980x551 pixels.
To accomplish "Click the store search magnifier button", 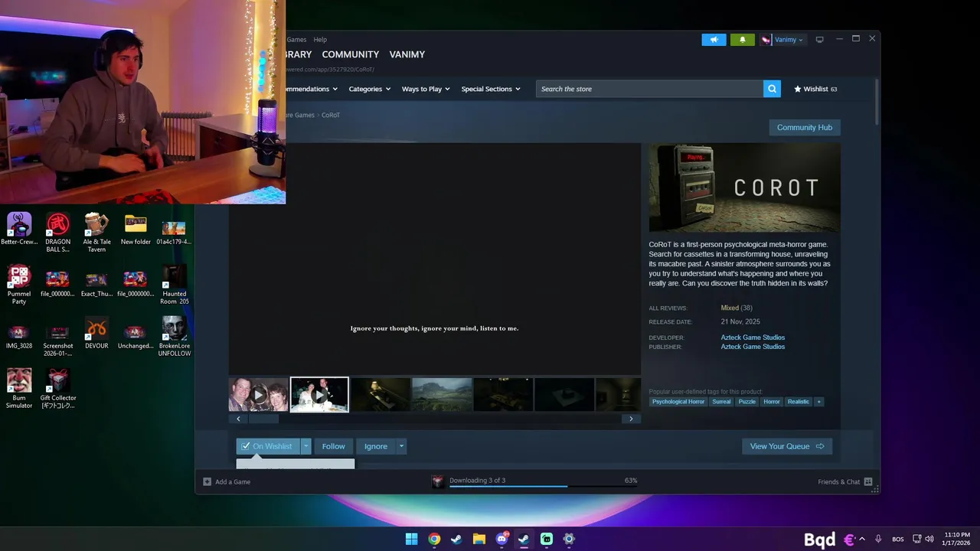I will pyautogui.click(x=772, y=89).
